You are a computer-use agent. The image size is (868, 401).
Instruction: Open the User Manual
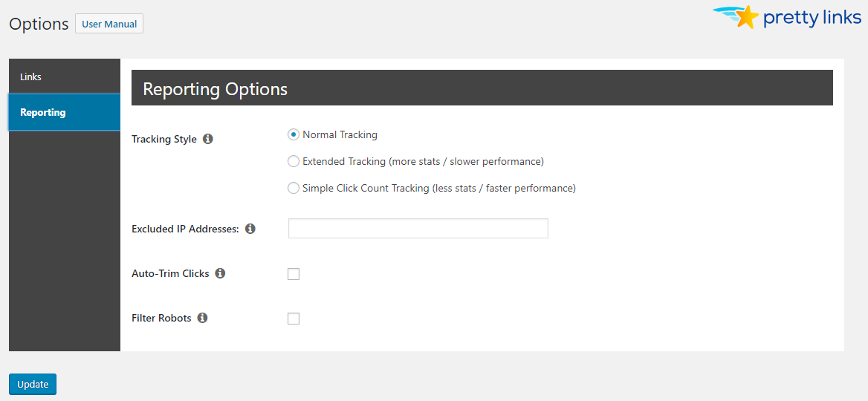[109, 24]
